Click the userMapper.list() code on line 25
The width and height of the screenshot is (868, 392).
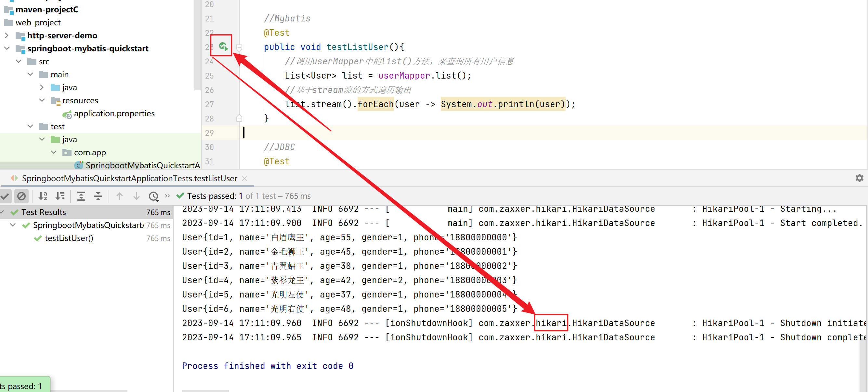click(424, 76)
